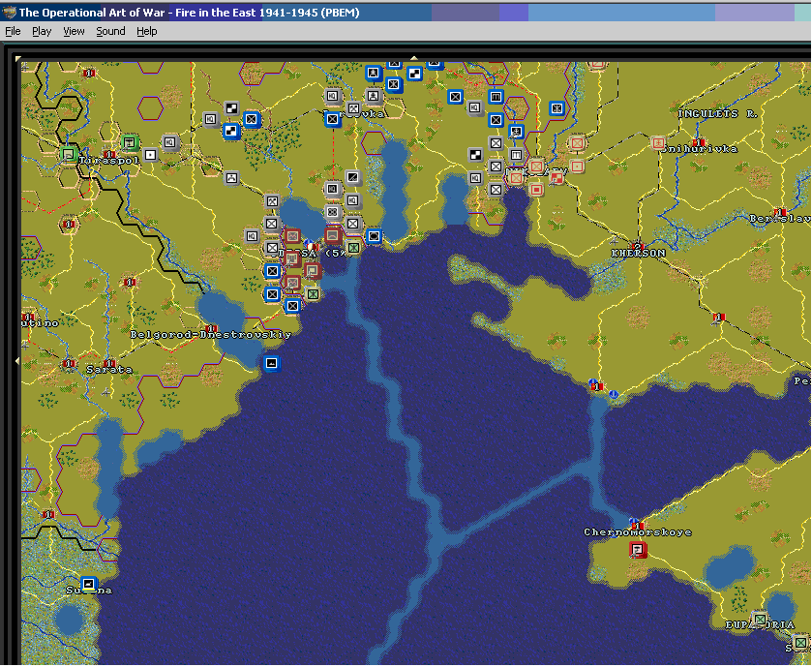This screenshot has height=667, width=812.
Task: Click the Chernomorskoye town label
Action: [638, 531]
